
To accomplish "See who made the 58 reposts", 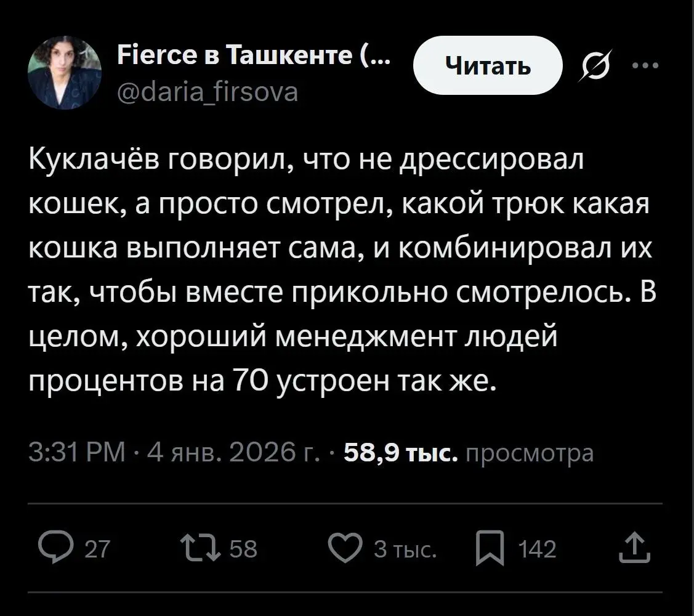I will [x=242, y=548].
